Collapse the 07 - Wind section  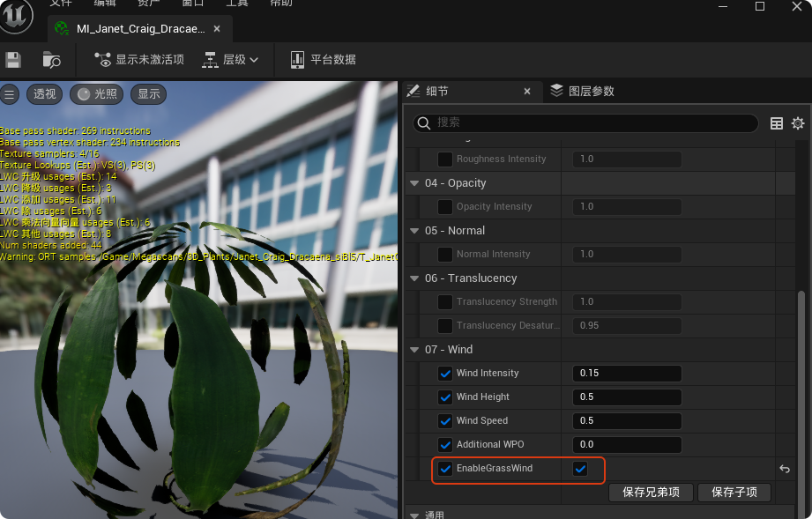point(414,350)
